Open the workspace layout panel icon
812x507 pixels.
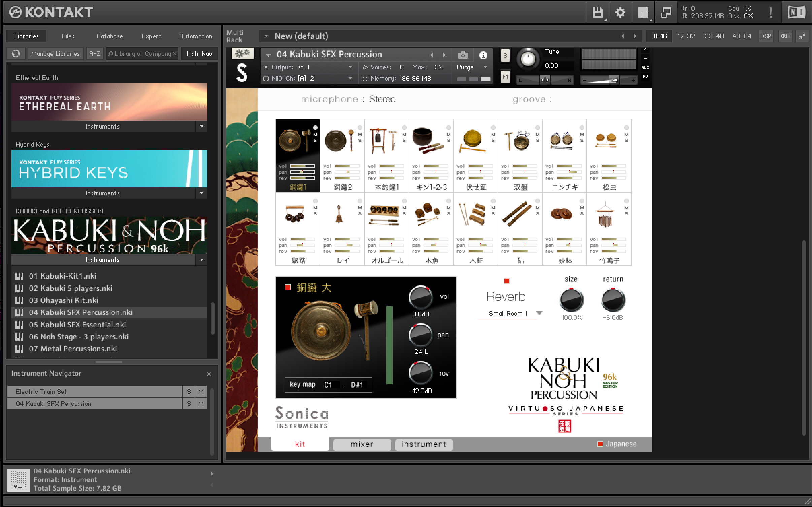643,13
